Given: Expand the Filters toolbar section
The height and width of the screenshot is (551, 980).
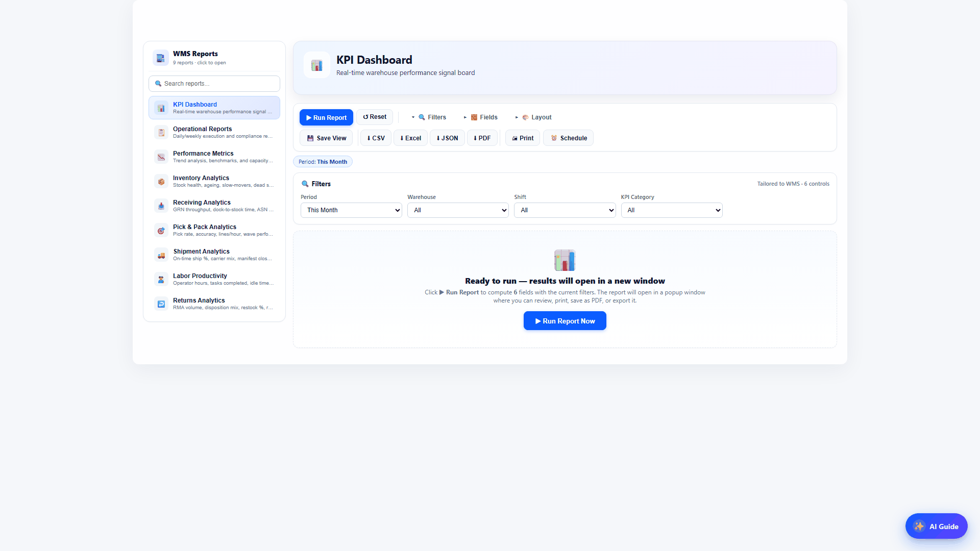Looking at the screenshot, I should pyautogui.click(x=429, y=117).
